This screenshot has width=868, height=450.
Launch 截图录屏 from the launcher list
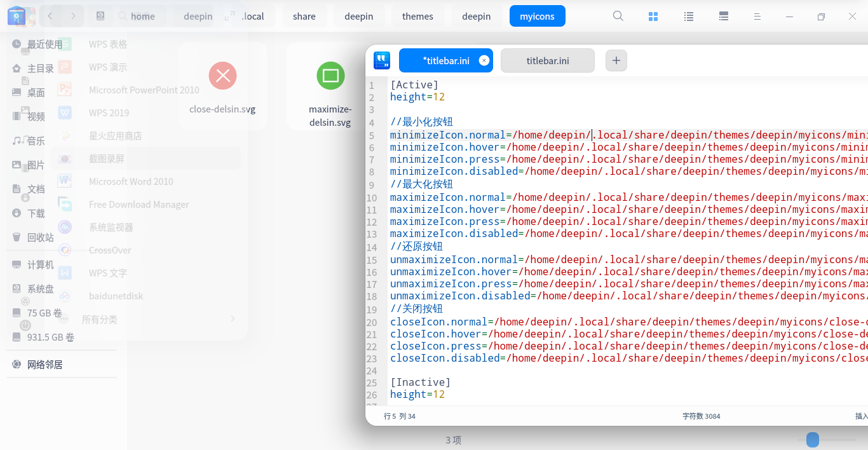tap(146, 158)
